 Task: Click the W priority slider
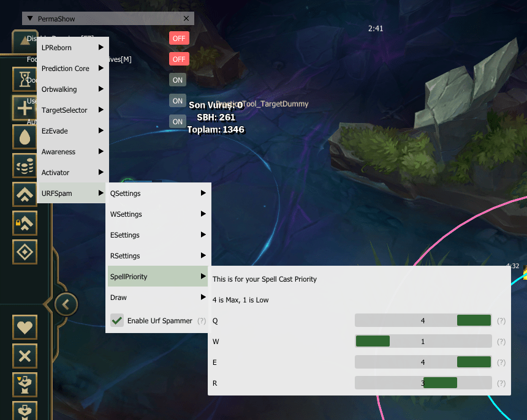(423, 342)
